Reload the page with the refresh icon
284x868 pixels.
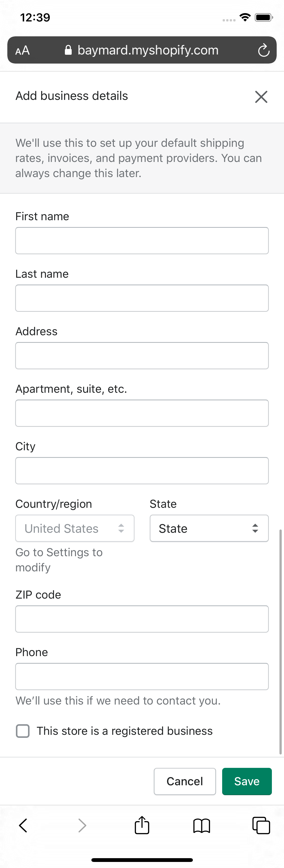264,50
